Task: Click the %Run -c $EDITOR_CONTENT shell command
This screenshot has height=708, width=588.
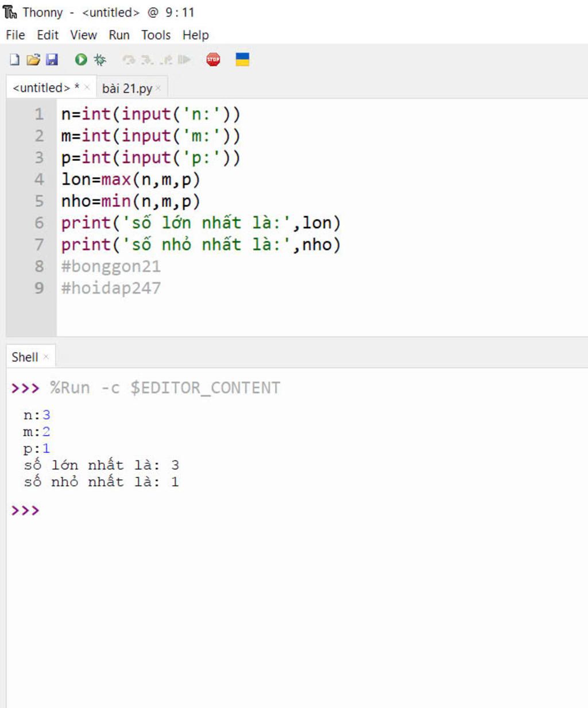Action: click(x=165, y=388)
